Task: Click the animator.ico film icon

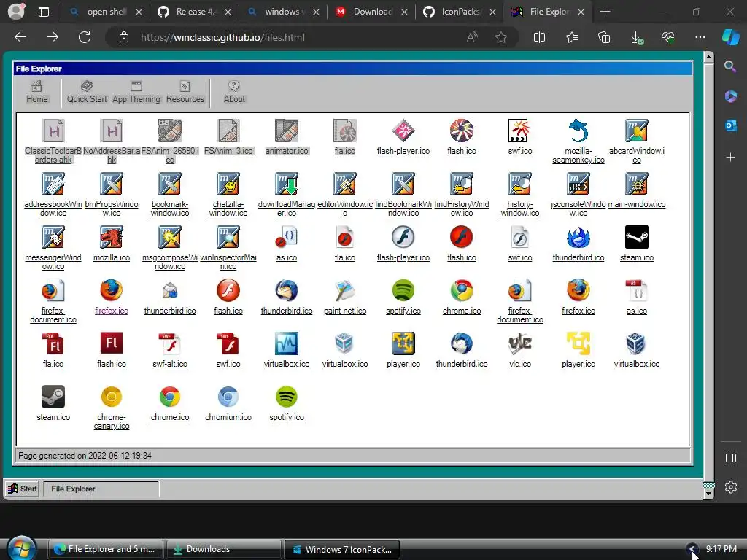Action: tap(286, 131)
